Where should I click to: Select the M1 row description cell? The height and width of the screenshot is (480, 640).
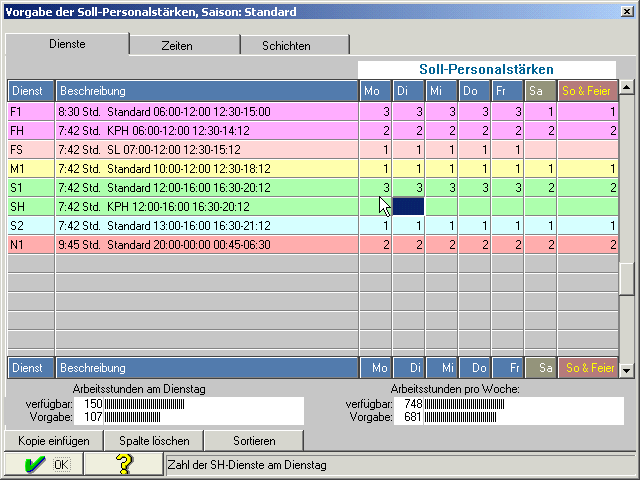click(x=207, y=168)
